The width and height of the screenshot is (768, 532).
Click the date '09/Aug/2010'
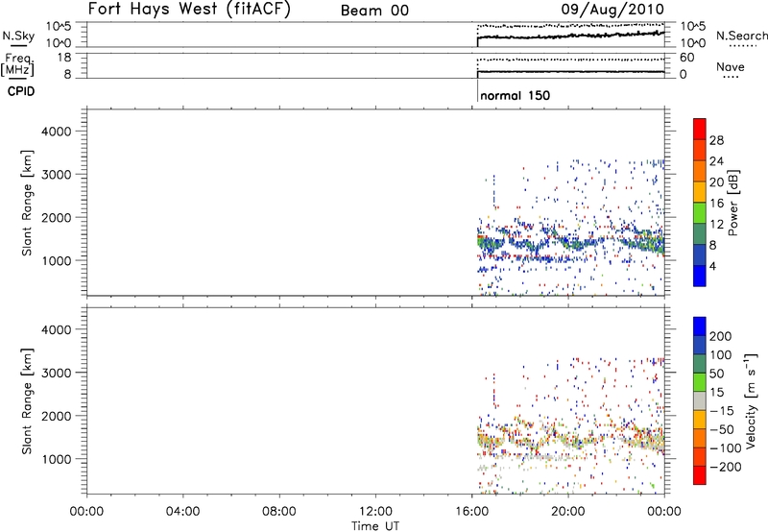[x=612, y=10]
